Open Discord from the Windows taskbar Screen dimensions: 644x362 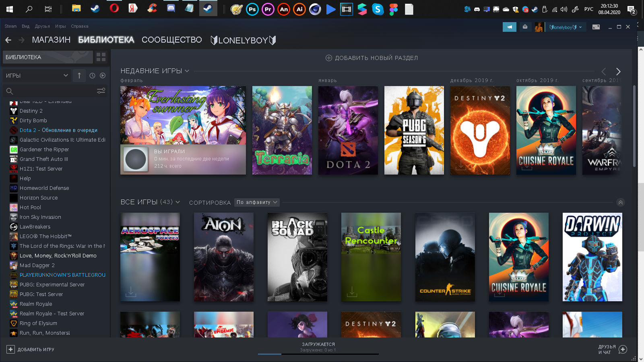tap(171, 9)
